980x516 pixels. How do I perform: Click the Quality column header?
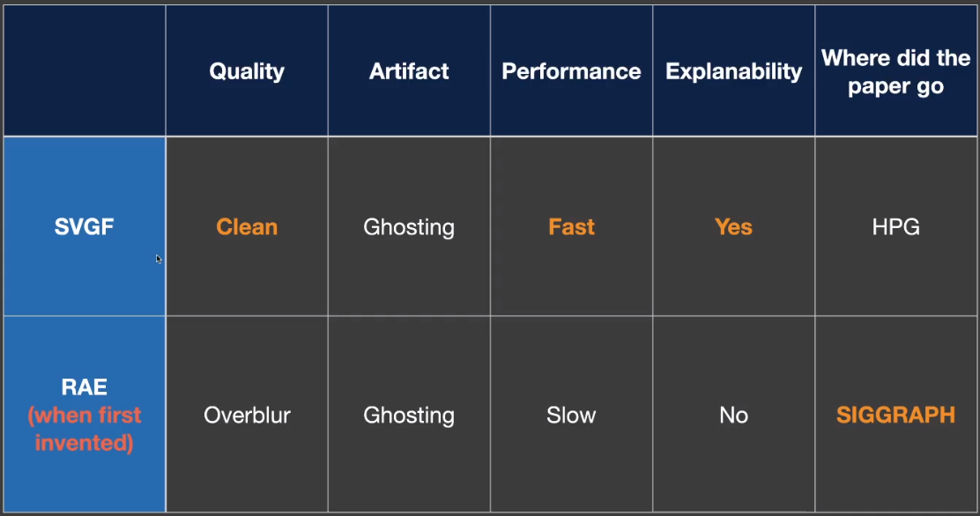[247, 71]
